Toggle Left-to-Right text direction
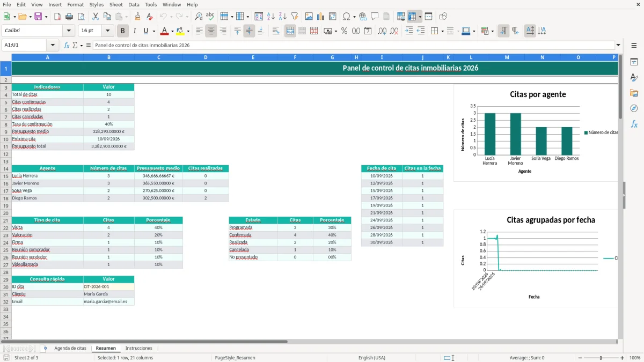The height and width of the screenshot is (362, 644). click(x=503, y=31)
